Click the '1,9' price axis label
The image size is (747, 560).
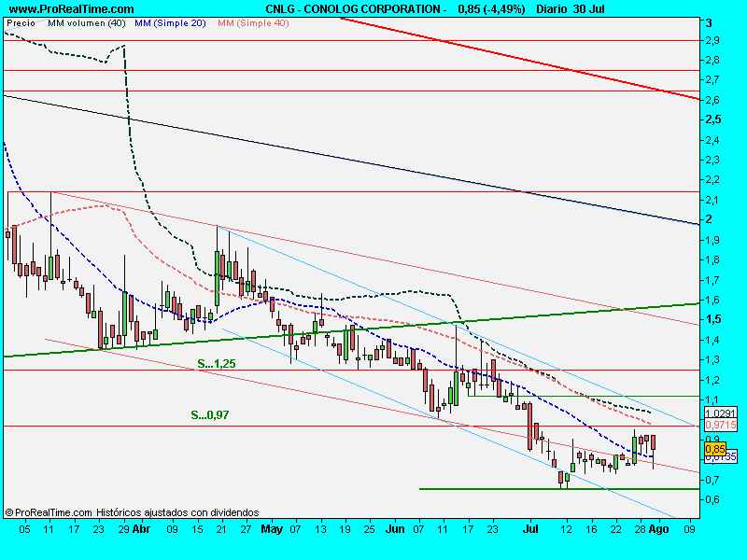pyautogui.click(x=712, y=240)
